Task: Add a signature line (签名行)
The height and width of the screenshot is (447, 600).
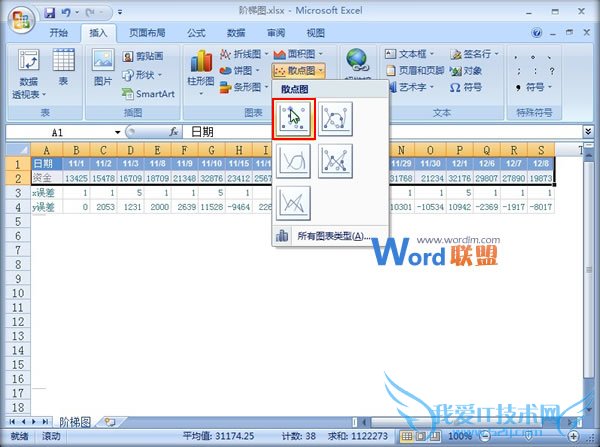Action: 474,54
